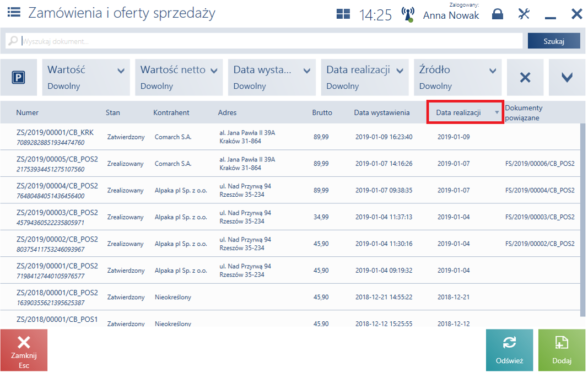
Task: Open the Źródło filter dropdown
Action: point(457,77)
